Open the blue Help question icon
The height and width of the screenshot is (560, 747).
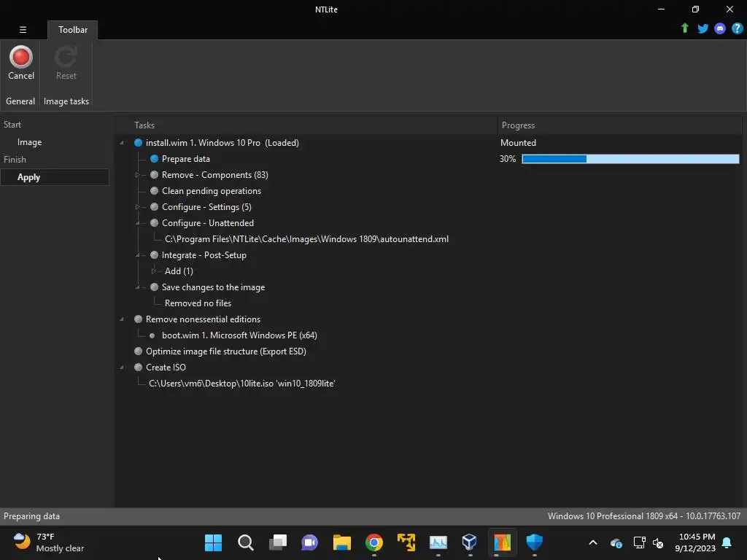(x=737, y=28)
